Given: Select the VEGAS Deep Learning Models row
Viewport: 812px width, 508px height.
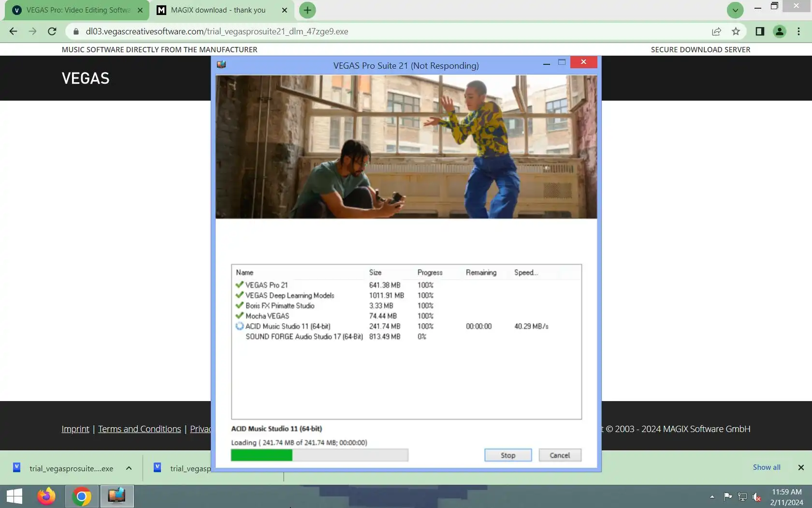Looking at the screenshot, I should (406, 295).
